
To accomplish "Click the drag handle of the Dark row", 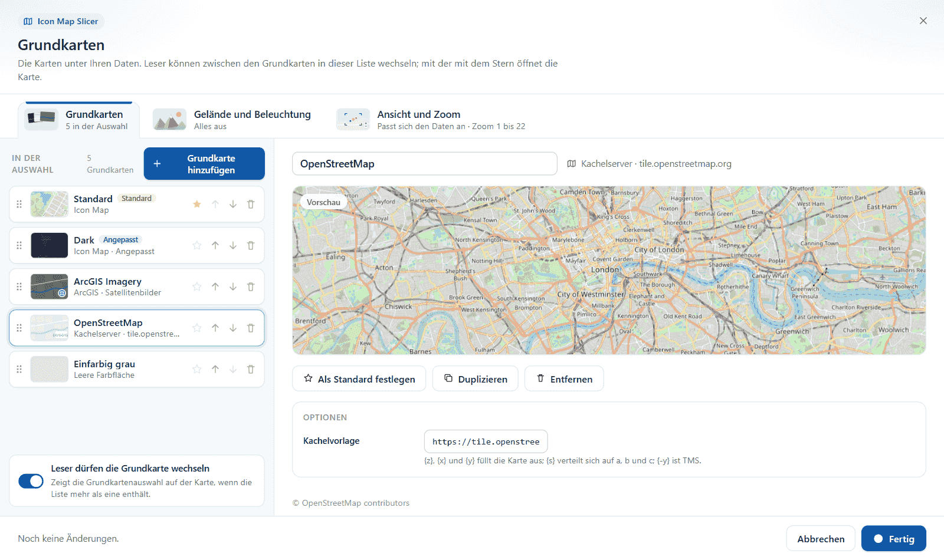I will [19, 245].
